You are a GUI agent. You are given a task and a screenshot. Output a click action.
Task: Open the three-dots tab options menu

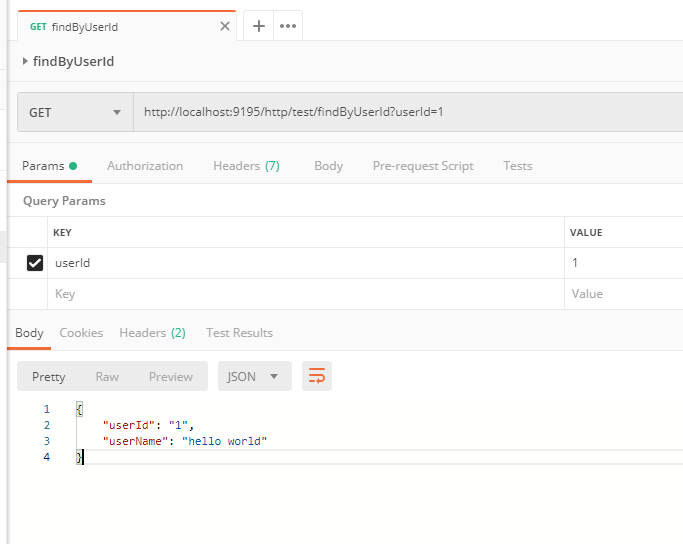pyautogui.click(x=288, y=26)
